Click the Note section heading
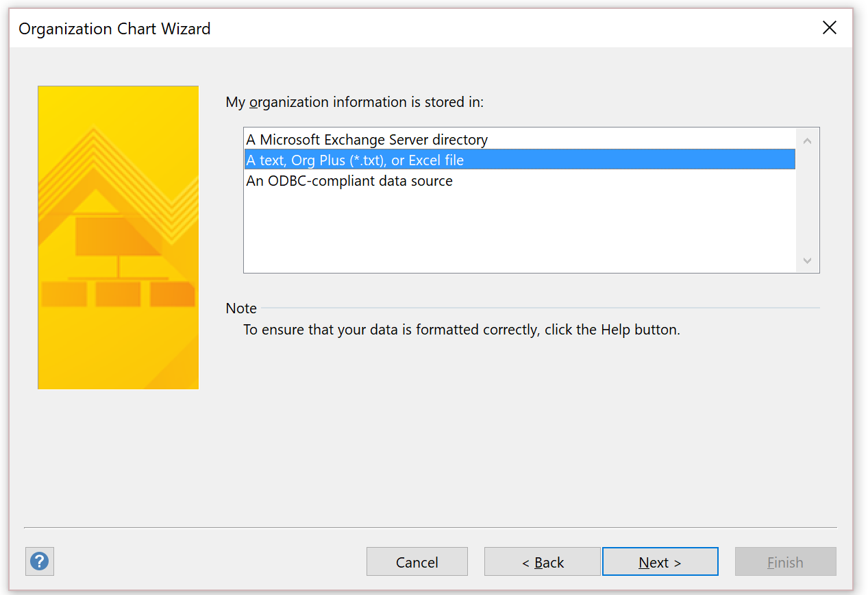Screen dimensions: 868x595 [241, 308]
